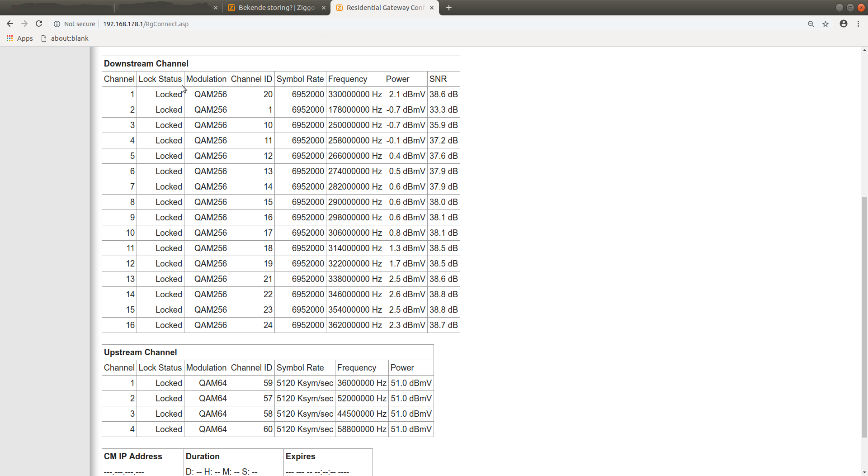Open the about:blank bookmark
Image resolution: width=868 pixels, height=476 pixels.
(x=65, y=38)
